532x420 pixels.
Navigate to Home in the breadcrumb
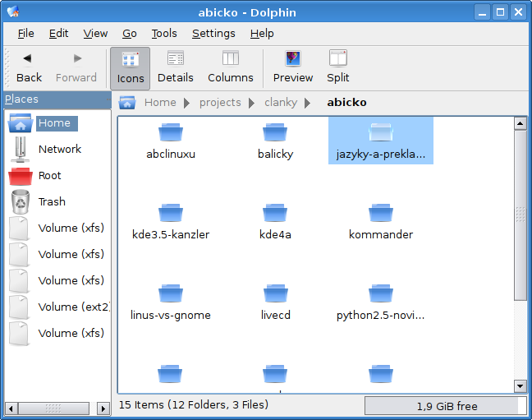(160, 102)
